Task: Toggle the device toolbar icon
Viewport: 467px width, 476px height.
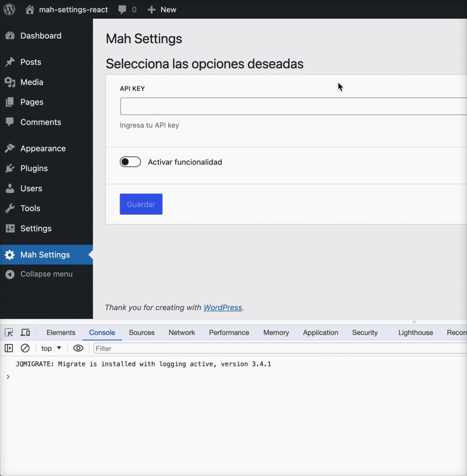Action: pyautogui.click(x=25, y=332)
